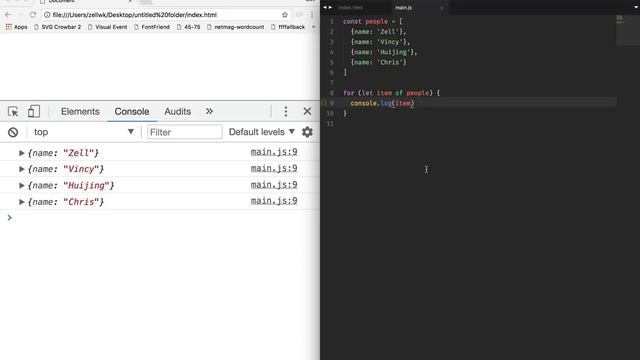The width and height of the screenshot is (640, 360).
Task: Open main.js:9 link on Huijing row
Action: click(x=274, y=185)
